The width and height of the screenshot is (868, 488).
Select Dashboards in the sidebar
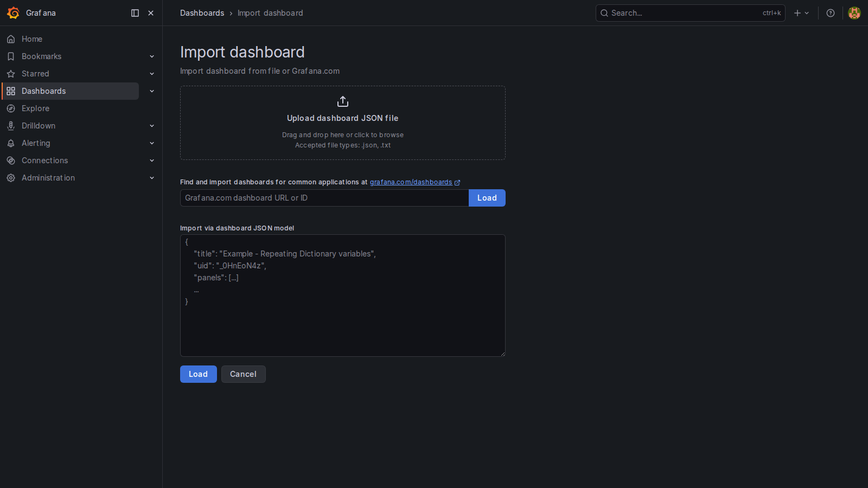point(71,91)
